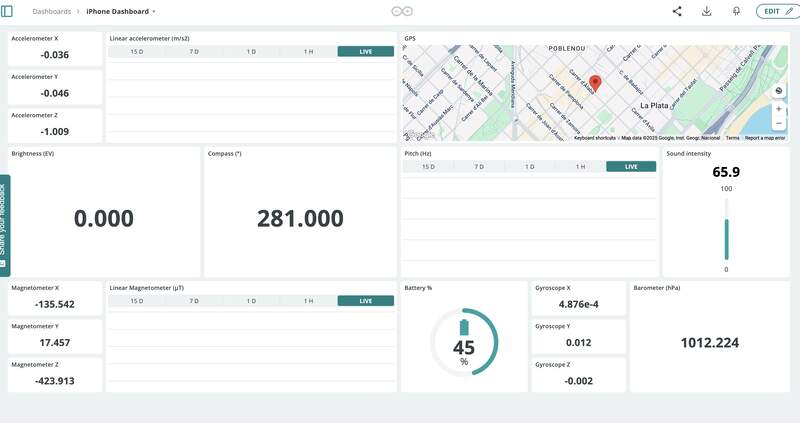Click Compass value 281.000
The image size is (800, 423).
pyautogui.click(x=300, y=218)
